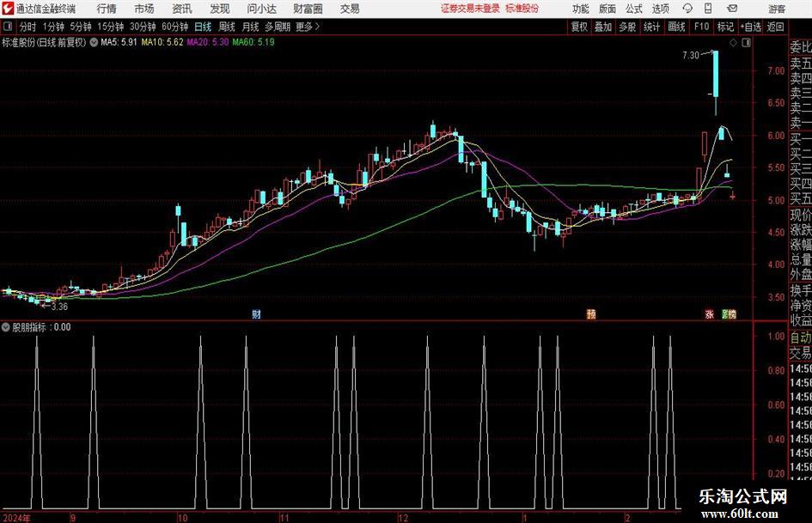The height and width of the screenshot is (523, 812).
Task: Click the MA60: 5.19 indicator label
Action: [253, 42]
